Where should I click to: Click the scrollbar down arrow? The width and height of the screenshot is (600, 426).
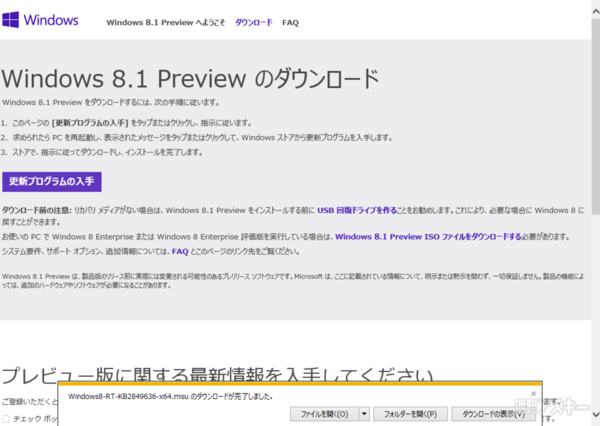coord(596,414)
